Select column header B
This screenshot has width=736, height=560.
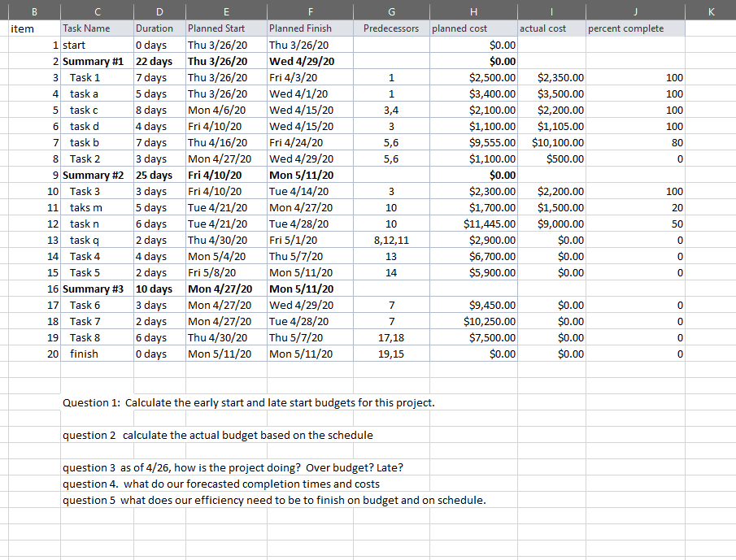point(34,11)
